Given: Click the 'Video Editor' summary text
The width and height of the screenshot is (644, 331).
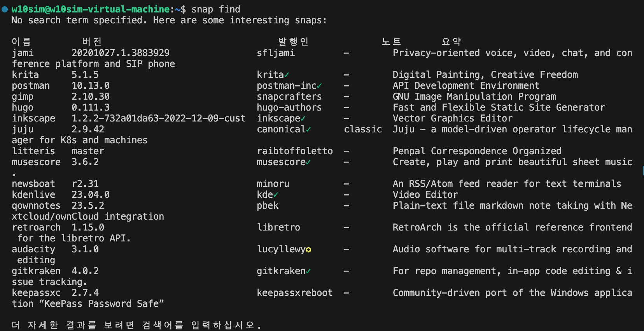Looking at the screenshot, I should click(425, 195).
